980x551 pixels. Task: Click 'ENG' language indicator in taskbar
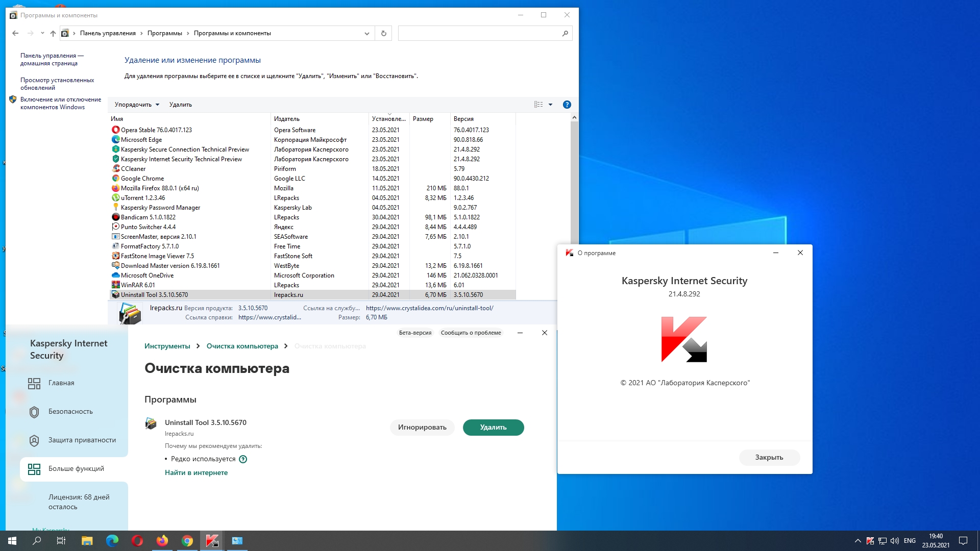pyautogui.click(x=910, y=541)
